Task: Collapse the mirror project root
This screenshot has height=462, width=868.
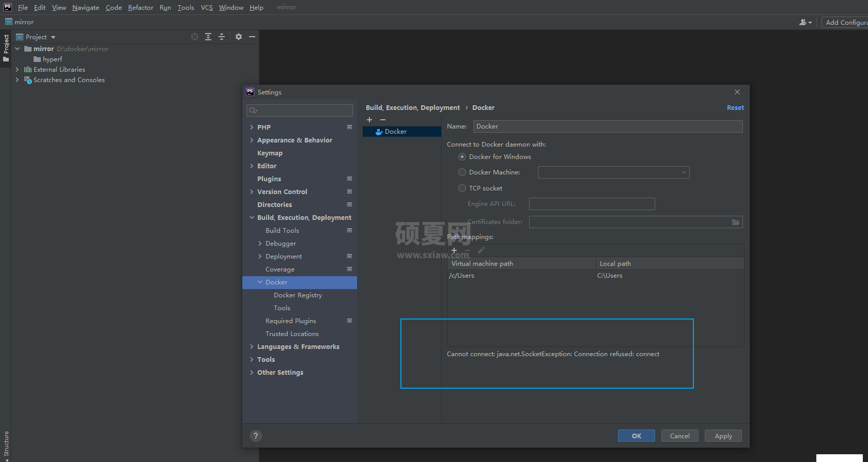Action: [x=18, y=49]
